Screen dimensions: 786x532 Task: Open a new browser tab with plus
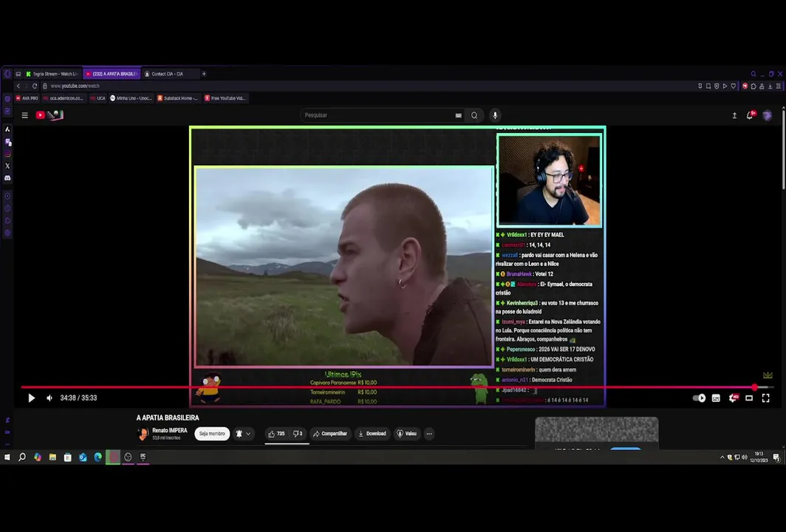204,74
